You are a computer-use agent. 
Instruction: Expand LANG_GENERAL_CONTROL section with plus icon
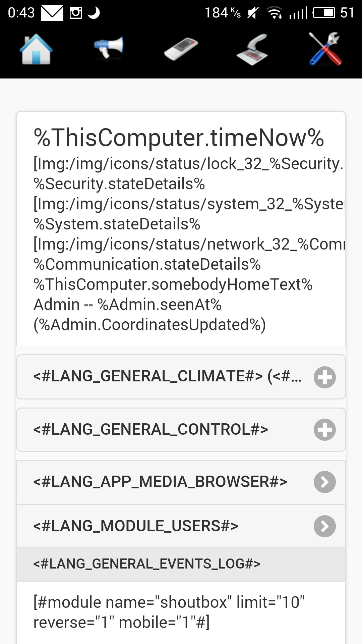coord(324,430)
